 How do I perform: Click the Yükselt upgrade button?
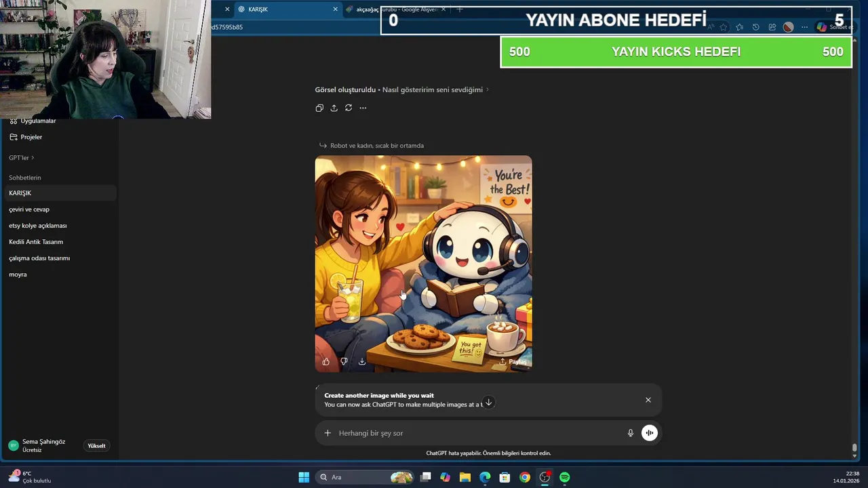pyautogui.click(x=96, y=446)
